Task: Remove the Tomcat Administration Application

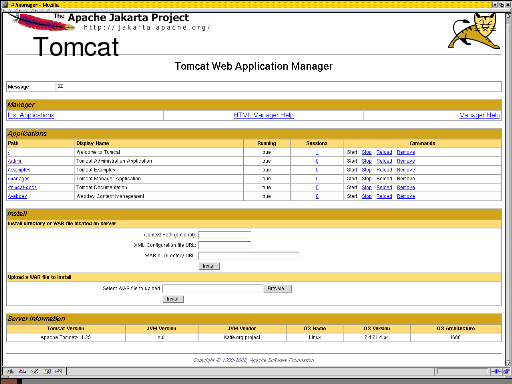Action: pos(406,161)
